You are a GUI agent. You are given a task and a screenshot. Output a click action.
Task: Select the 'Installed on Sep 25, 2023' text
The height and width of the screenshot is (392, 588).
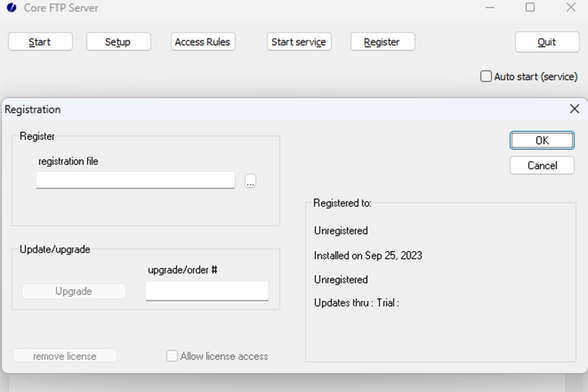pos(368,255)
